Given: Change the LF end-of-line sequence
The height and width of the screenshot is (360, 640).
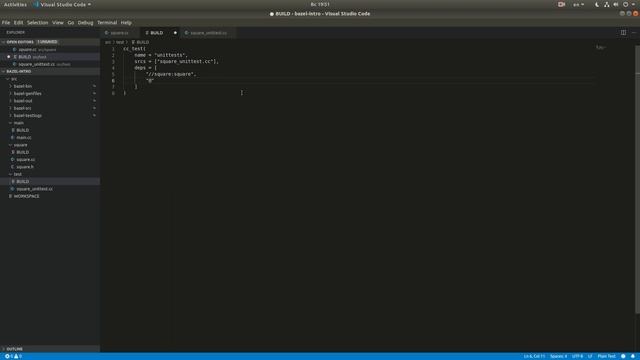Looking at the screenshot, I should tap(590, 356).
